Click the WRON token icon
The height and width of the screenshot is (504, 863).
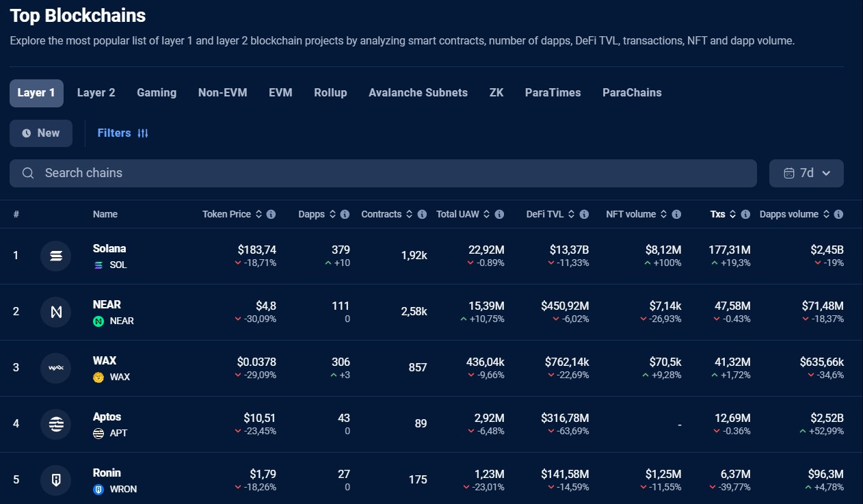(x=98, y=489)
